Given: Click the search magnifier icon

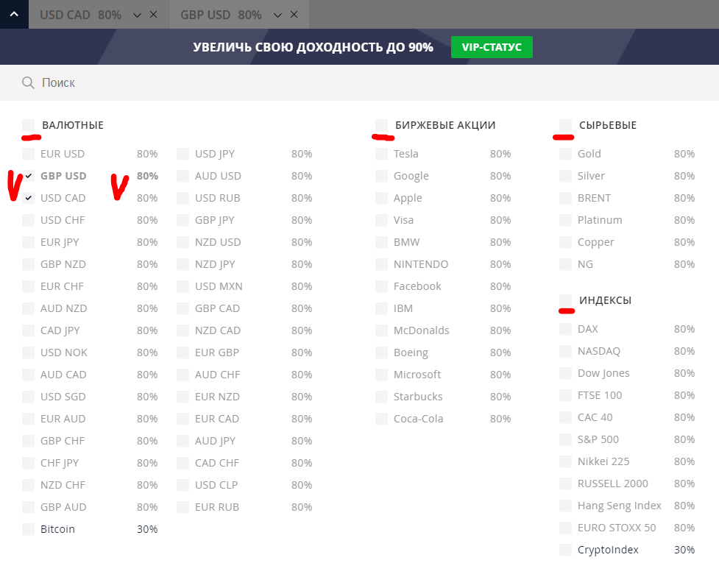Looking at the screenshot, I should click(28, 82).
